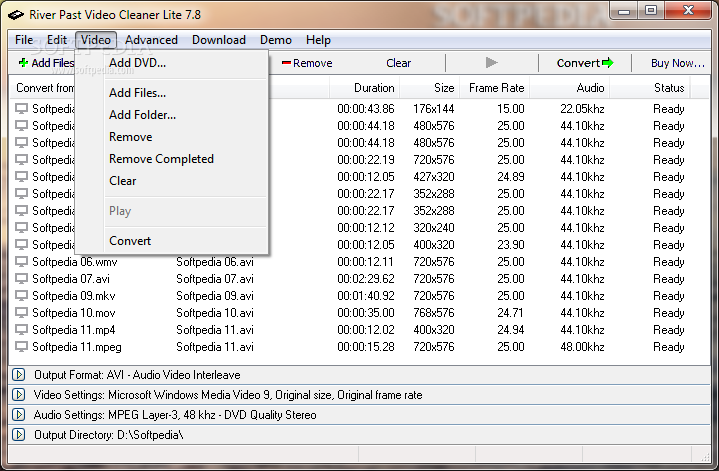The width and height of the screenshot is (719, 471).
Task: Select the Softpedia 06.wmv file name
Action: pos(75,262)
